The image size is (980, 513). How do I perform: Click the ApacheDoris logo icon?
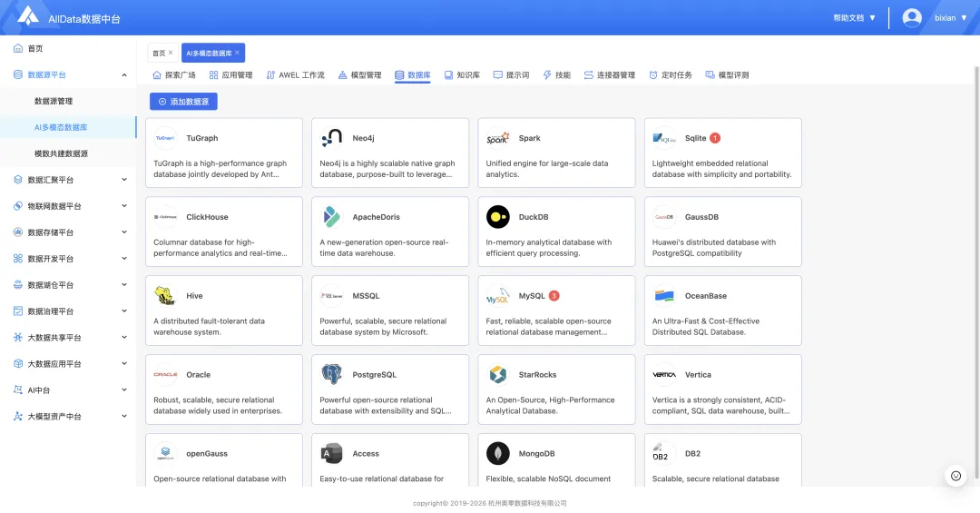pos(331,217)
